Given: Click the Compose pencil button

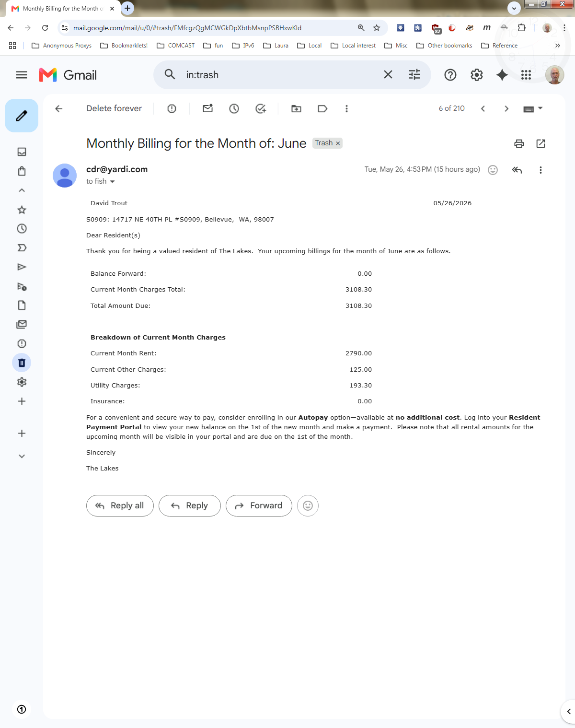Looking at the screenshot, I should (x=22, y=116).
